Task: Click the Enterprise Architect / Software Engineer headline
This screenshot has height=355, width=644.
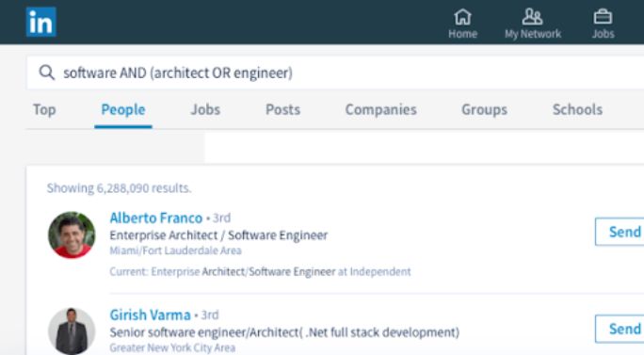Action: pos(218,235)
